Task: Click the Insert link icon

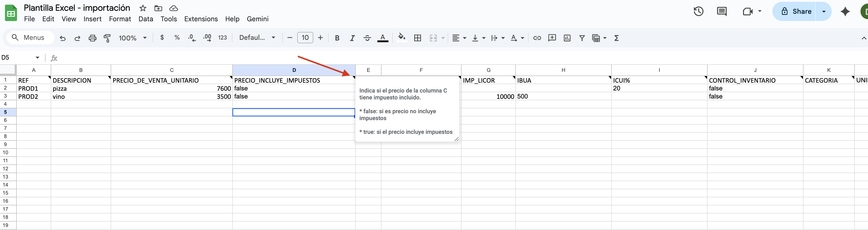Action: pyautogui.click(x=537, y=38)
